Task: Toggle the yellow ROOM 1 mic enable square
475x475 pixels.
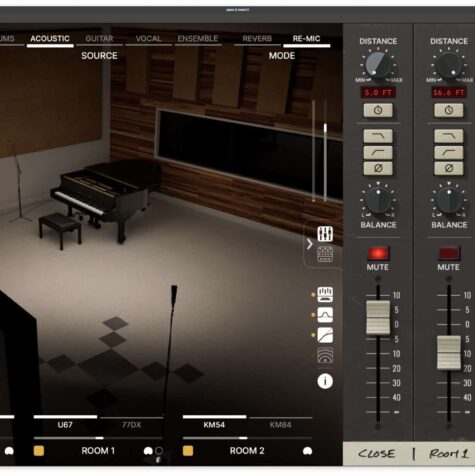Action: [39, 451]
